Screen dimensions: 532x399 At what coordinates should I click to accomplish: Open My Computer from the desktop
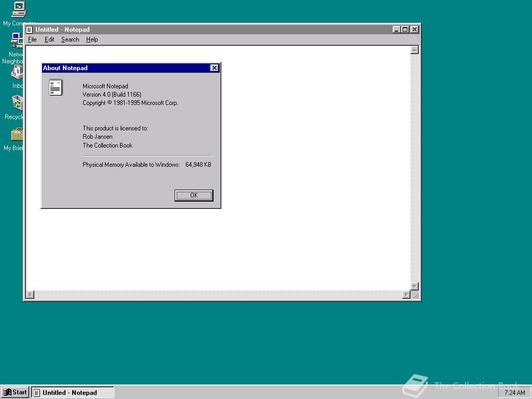click(x=18, y=9)
